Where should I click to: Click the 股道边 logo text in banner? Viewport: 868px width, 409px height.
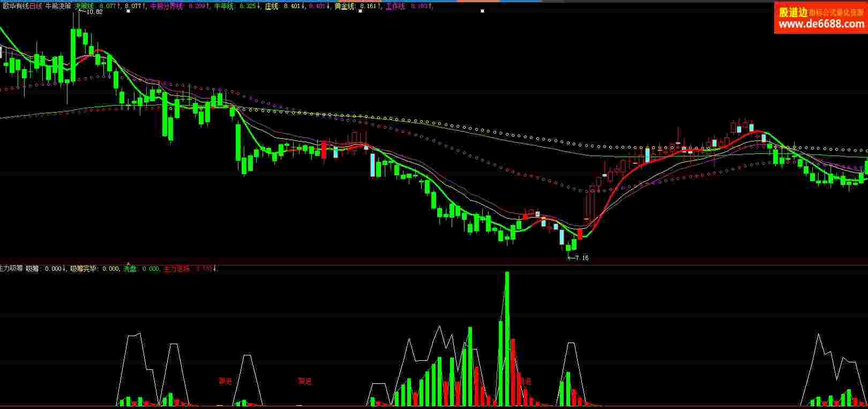pos(793,12)
